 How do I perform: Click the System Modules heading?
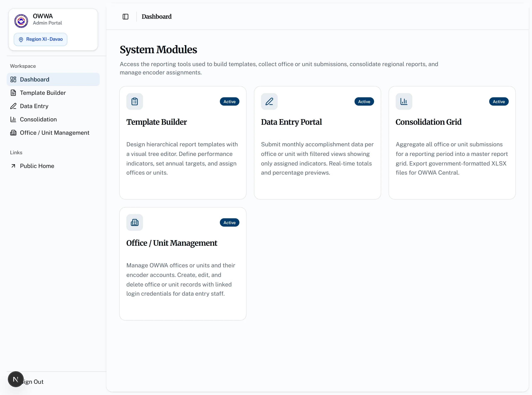158,50
